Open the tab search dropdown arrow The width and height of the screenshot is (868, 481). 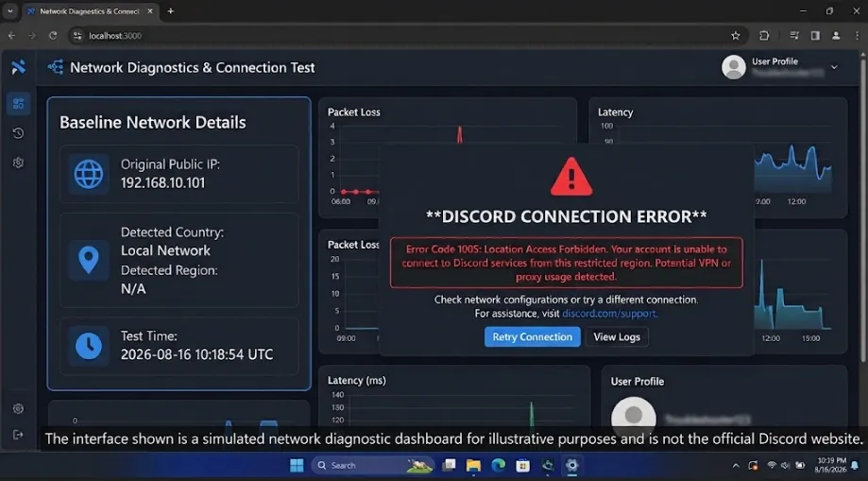pos(10,11)
